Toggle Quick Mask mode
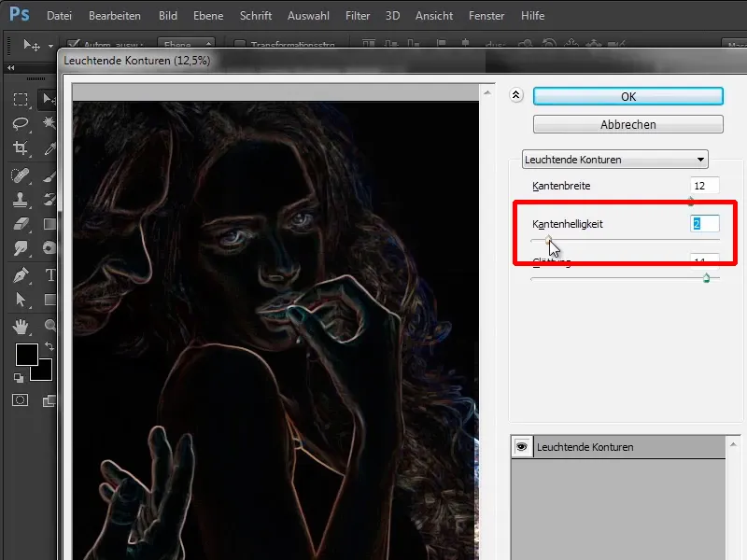This screenshot has width=747, height=560. pos(20,400)
